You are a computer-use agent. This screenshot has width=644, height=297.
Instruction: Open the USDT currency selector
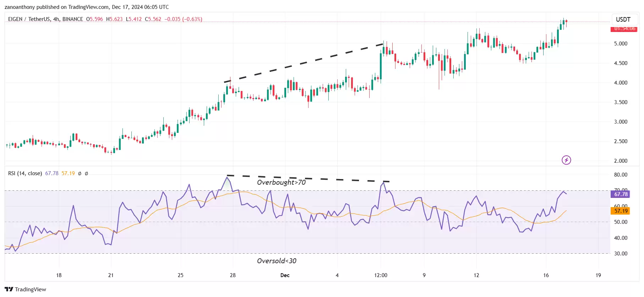623,19
